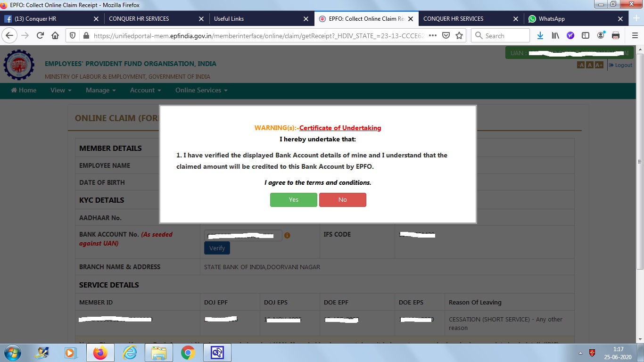Click the bank account info icon
Image resolution: width=644 pixels, height=362 pixels.
pyautogui.click(x=287, y=235)
